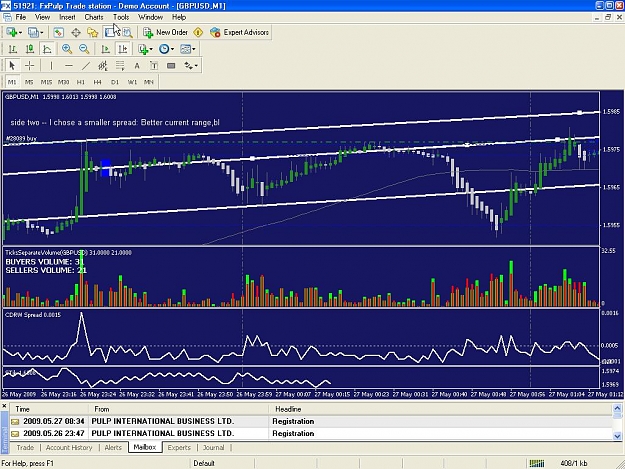Open the File menu
This screenshot has width=625, height=469.
[x=21, y=17]
